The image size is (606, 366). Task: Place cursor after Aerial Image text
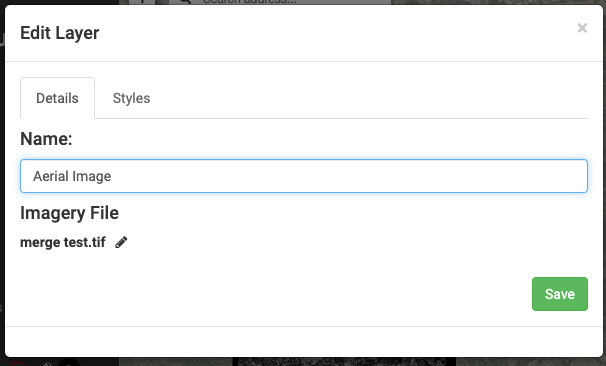(112, 176)
